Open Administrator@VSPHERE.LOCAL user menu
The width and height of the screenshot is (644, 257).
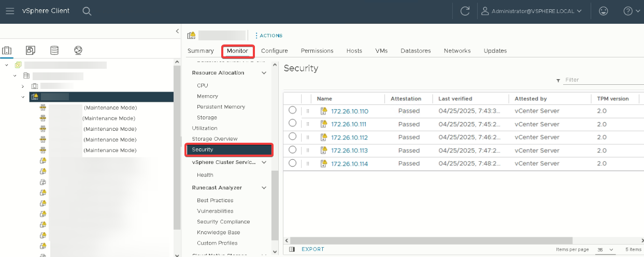(x=532, y=11)
